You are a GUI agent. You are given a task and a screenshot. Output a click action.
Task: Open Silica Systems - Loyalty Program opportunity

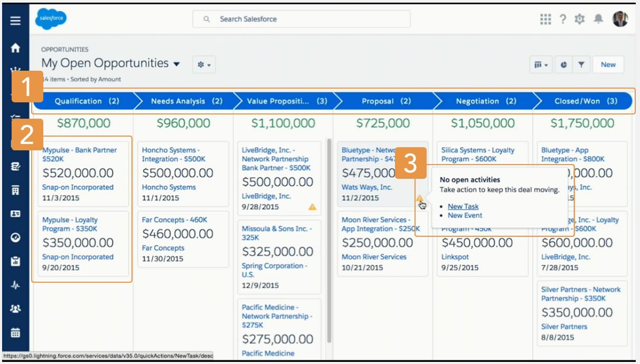[x=477, y=155]
